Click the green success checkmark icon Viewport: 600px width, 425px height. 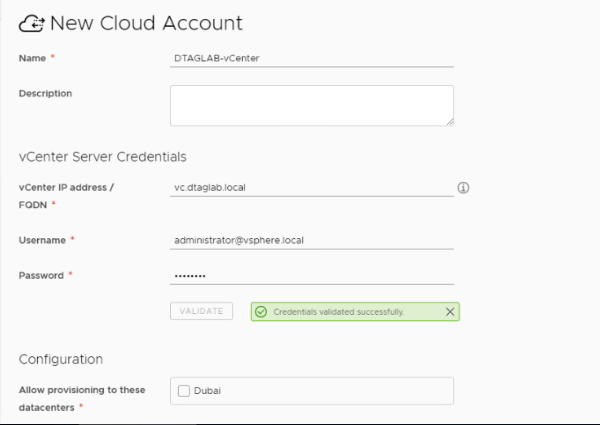[x=262, y=312]
